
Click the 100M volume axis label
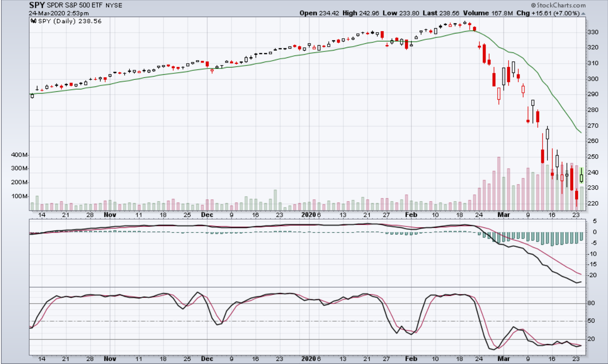[19, 196]
